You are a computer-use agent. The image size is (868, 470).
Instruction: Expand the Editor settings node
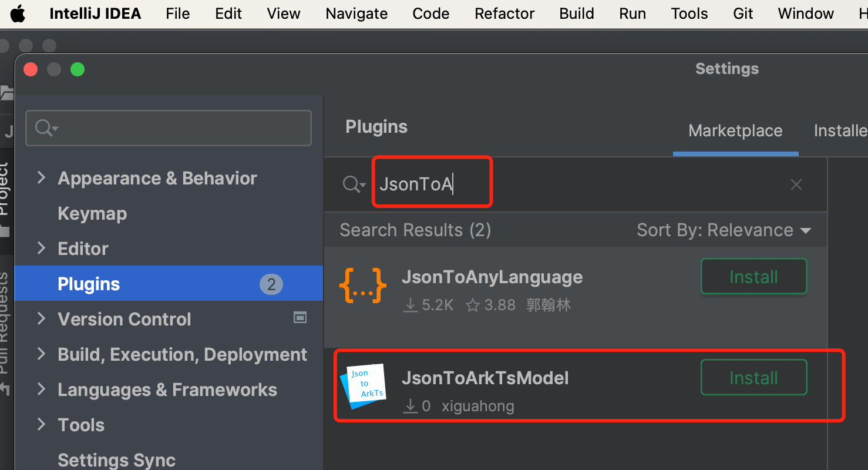click(41, 249)
